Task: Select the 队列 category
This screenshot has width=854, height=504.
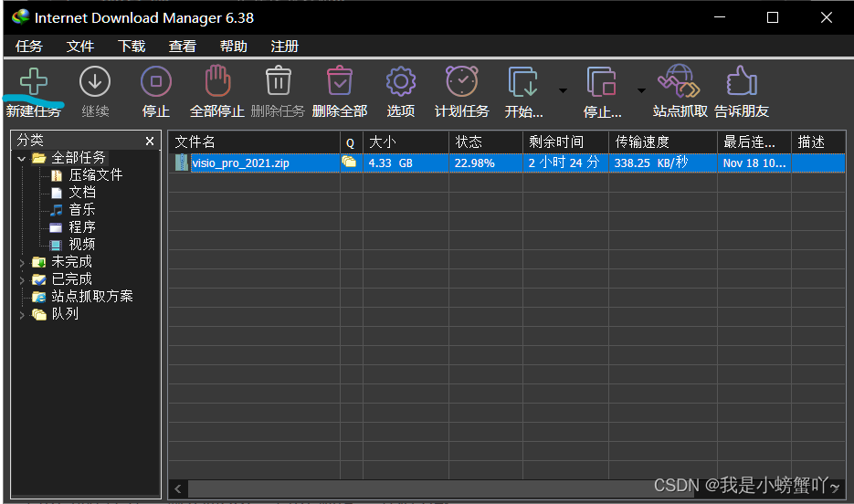Action: coord(65,314)
